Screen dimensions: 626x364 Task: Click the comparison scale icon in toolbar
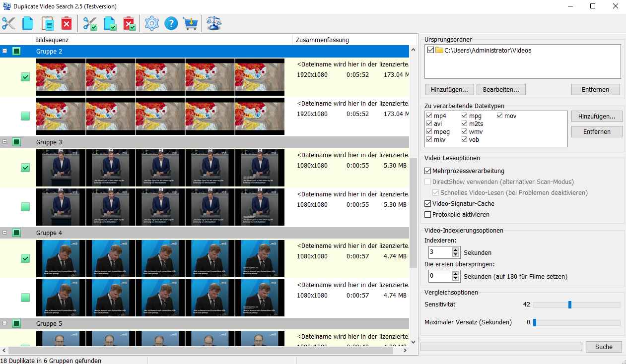pos(213,23)
